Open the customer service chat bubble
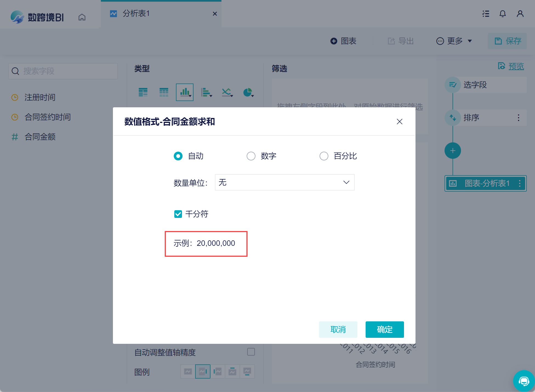The width and height of the screenshot is (535, 392). point(523,381)
